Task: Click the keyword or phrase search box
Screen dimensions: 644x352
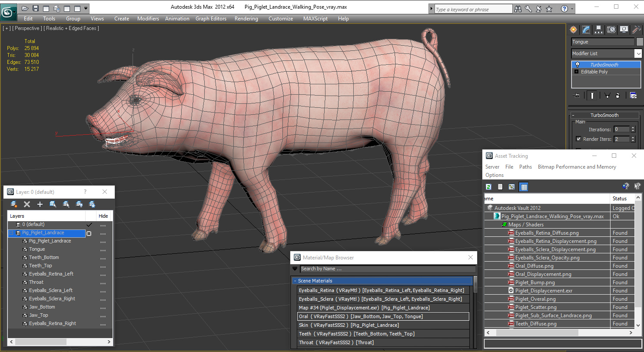Action: [x=473, y=9]
